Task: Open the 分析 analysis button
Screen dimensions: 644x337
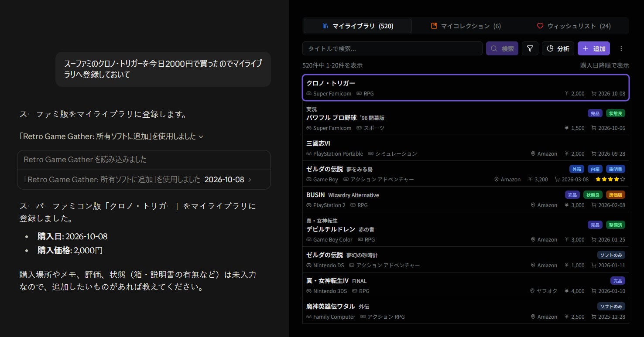Action: tap(558, 48)
